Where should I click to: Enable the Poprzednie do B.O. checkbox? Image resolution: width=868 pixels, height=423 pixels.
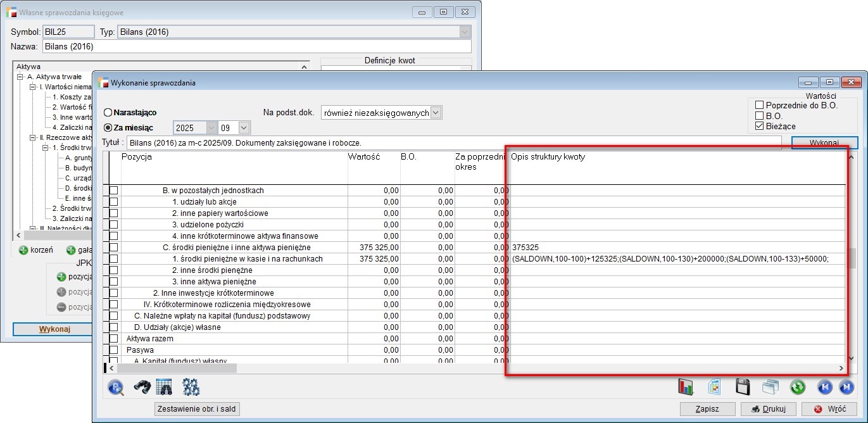click(x=760, y=105)
